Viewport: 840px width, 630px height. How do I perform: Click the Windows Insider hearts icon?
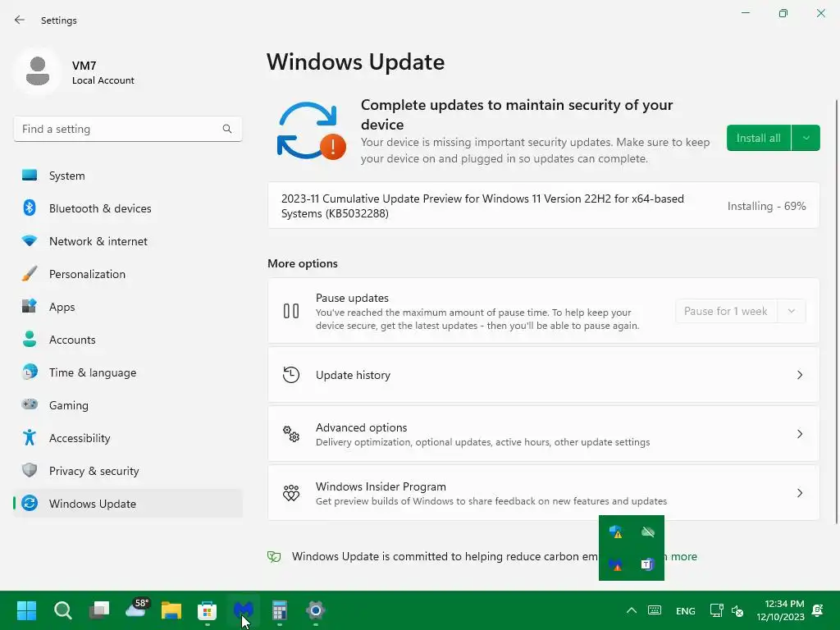coord(291,493)
